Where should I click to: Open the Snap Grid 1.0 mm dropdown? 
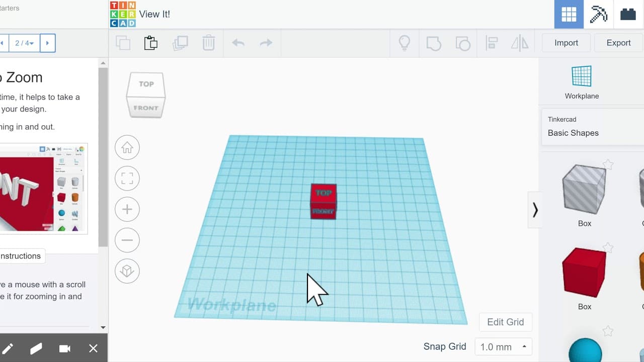pos(503,347)
